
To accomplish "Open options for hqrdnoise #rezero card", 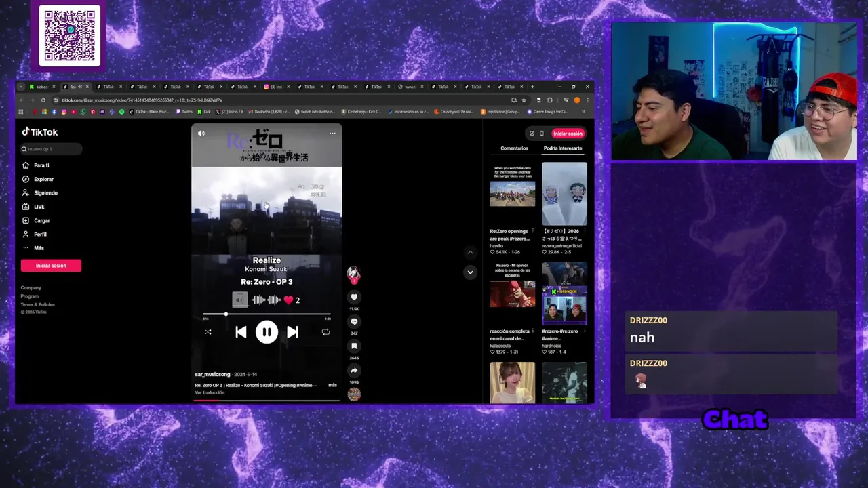I will [x=585, y=332].
